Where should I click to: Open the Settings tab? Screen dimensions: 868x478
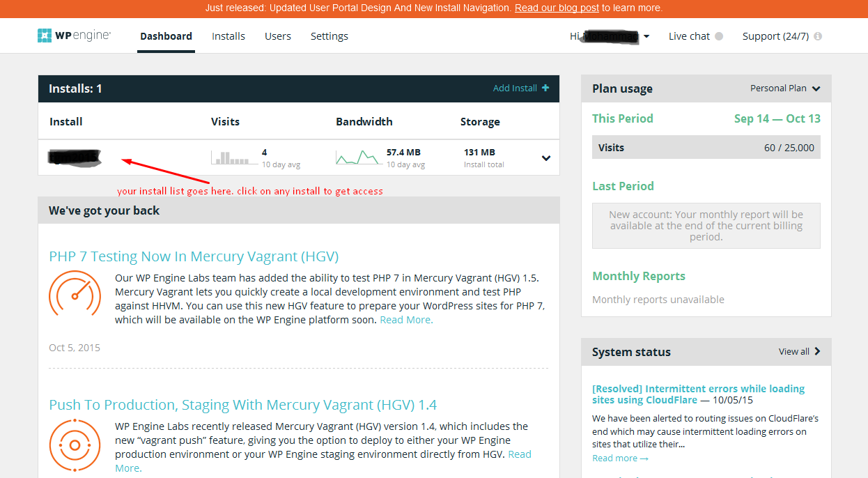[330, 36]
